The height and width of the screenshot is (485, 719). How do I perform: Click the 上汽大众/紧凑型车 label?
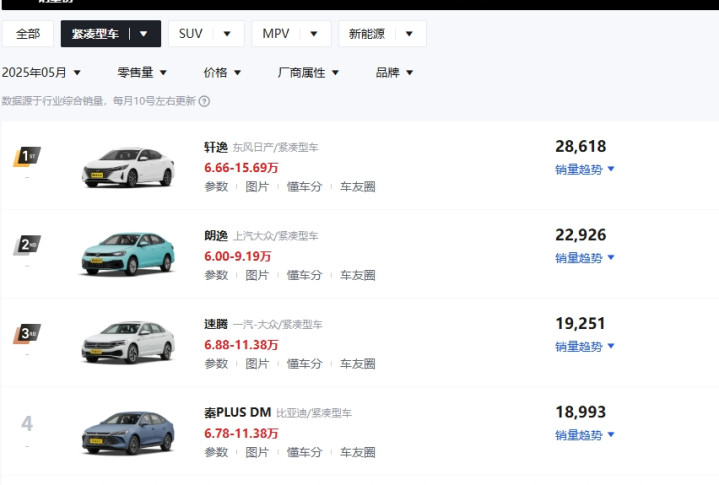[275, 236]
